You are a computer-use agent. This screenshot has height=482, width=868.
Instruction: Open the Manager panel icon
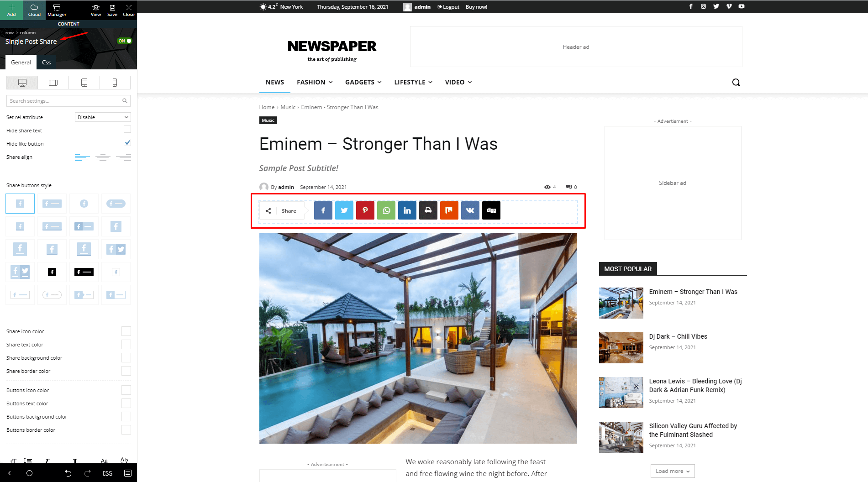tap(57, 10)
